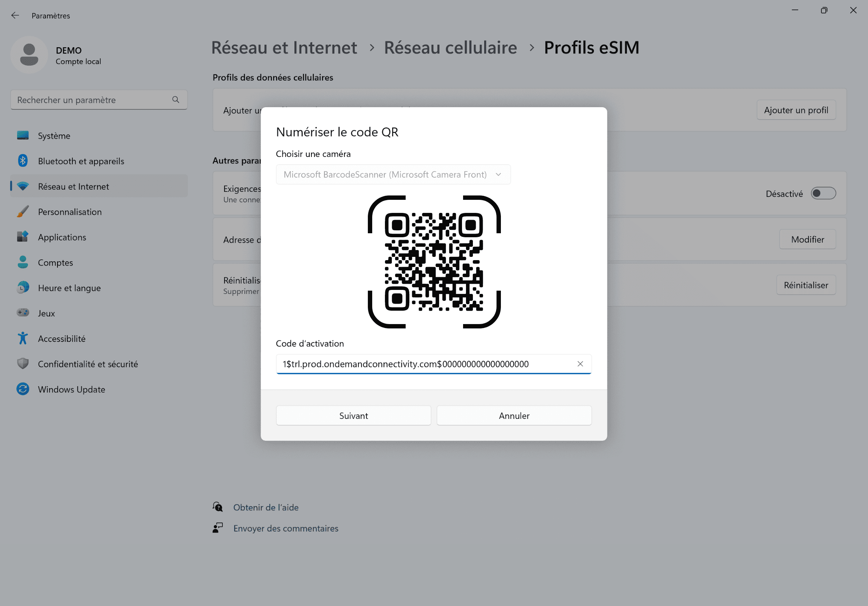This screenshot has height=606, width=868.
Task: Open Windows Update section
Action: [99, 389]
